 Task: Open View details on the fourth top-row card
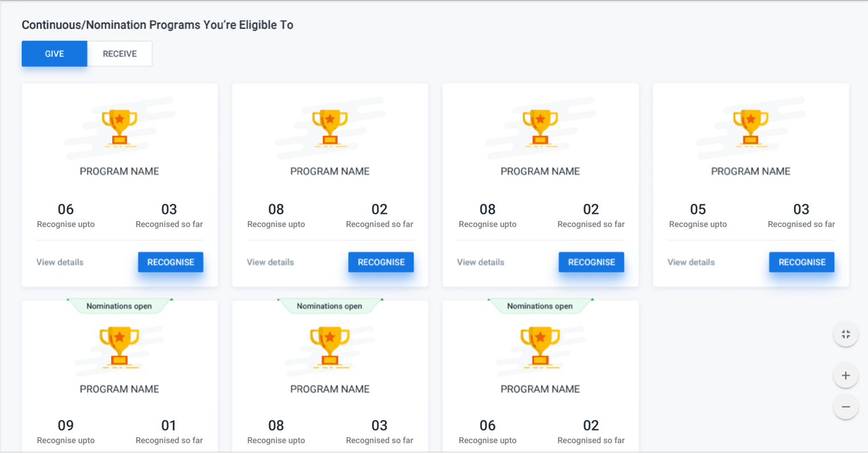691,262
